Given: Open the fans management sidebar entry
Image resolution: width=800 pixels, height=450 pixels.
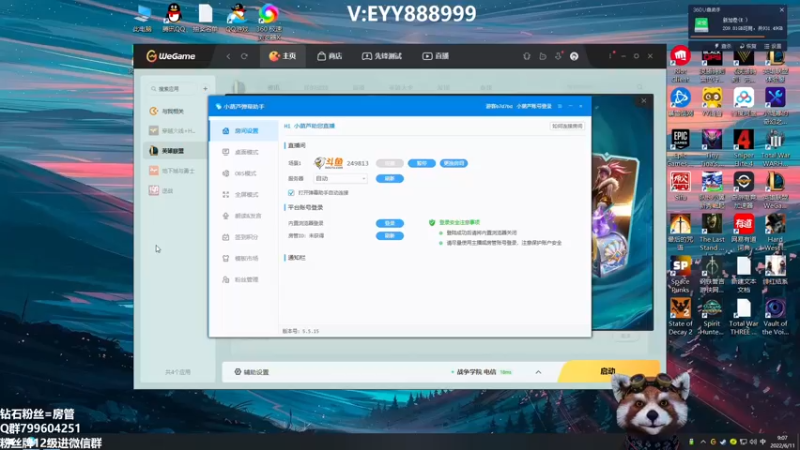Looking at the screenshot, I should 243,280.
